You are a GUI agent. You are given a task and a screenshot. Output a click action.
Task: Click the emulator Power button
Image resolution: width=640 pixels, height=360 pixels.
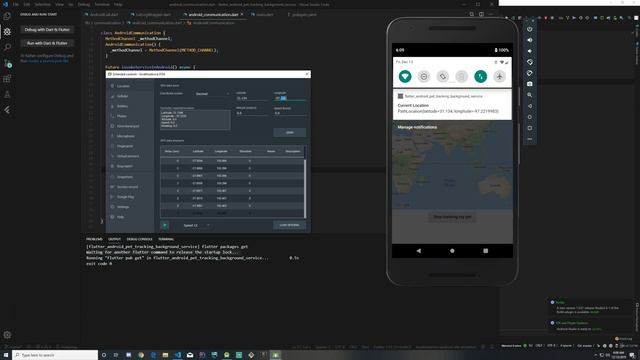(529, 29)
